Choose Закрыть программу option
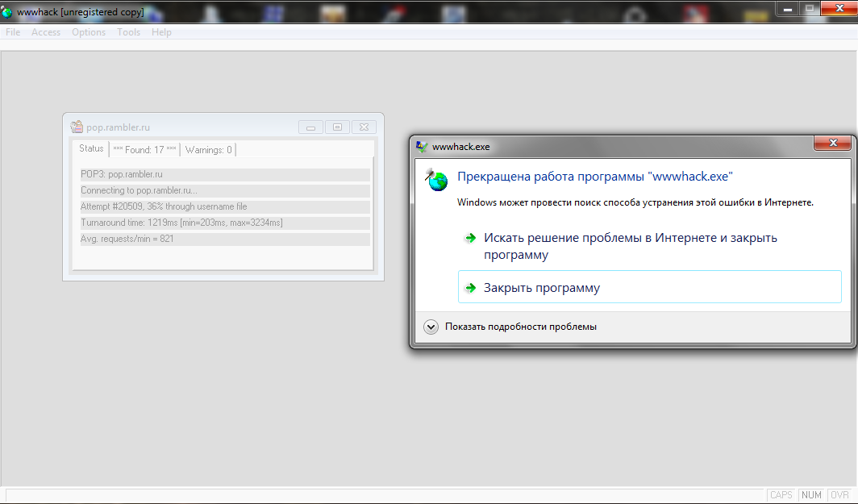This screenshot has width=858, height=504. 649,287
